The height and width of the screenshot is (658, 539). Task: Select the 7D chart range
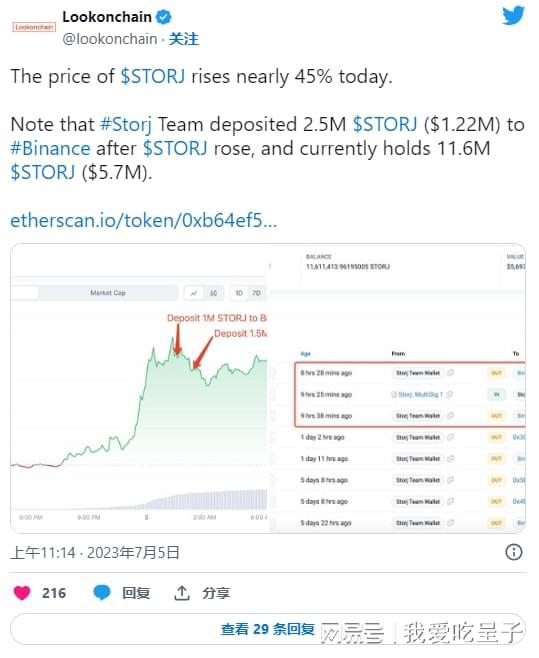point(256,293)
